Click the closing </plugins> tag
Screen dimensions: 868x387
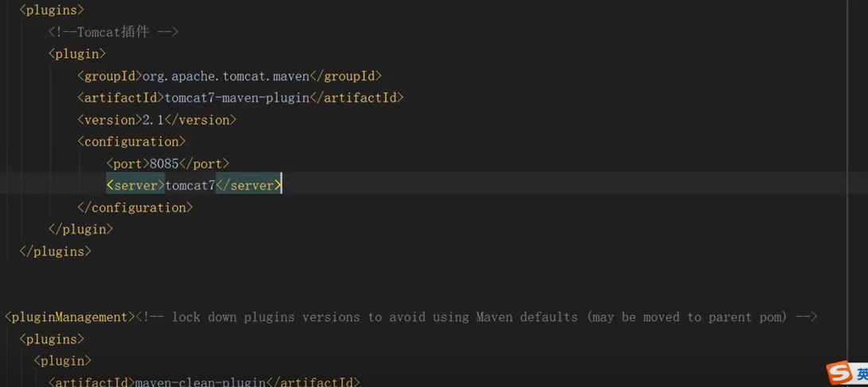(56, 251)
